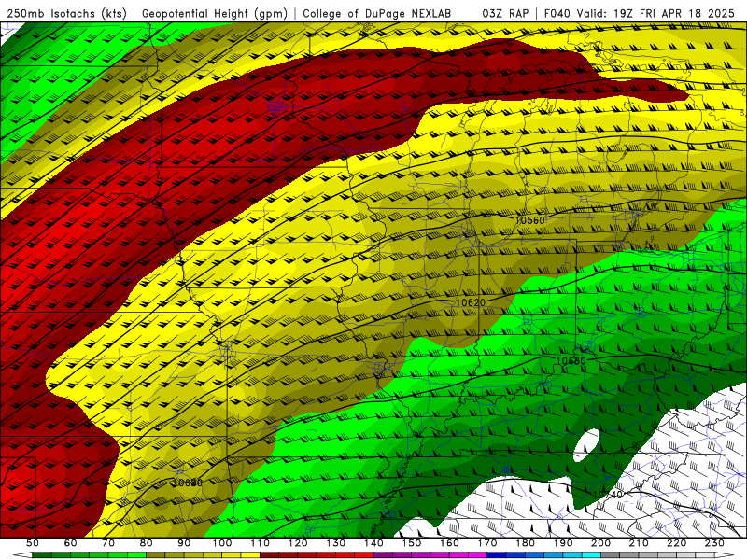
Task: Click the 170 knot scale label
Action: (487, 543)
